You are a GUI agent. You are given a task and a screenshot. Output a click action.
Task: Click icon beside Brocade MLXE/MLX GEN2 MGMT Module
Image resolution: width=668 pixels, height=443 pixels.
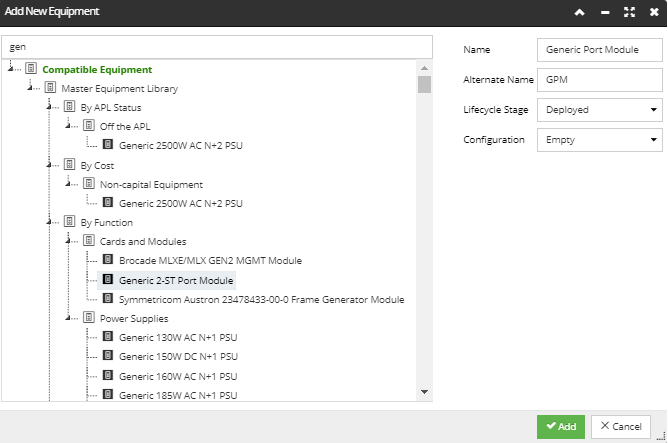tap(108, 259)
